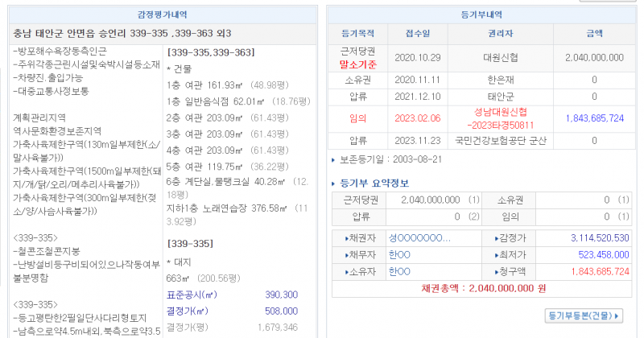Click the 성남대원신협 2023타경50811 case link

click(x=502, y=118)
